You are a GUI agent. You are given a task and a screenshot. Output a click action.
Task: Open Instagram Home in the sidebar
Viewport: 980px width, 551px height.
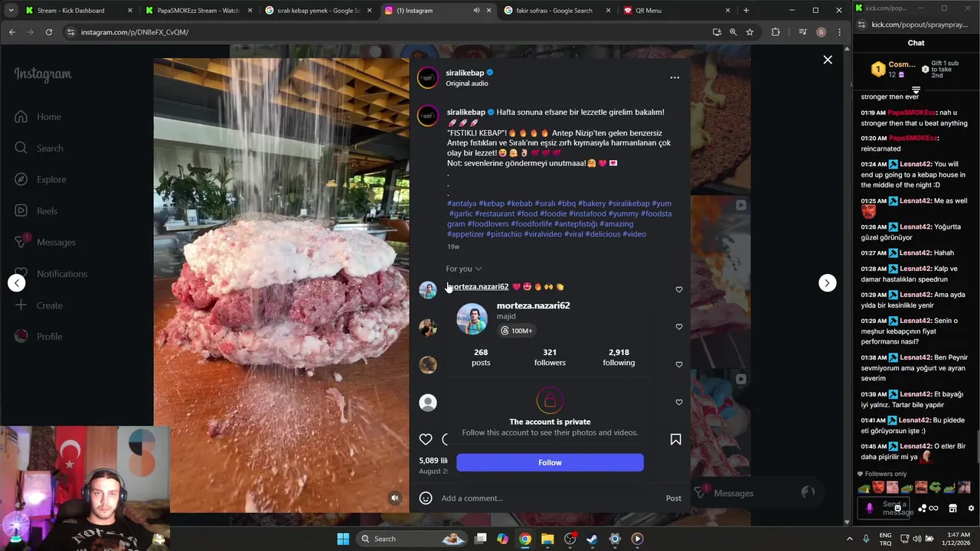tap(38, 117)
